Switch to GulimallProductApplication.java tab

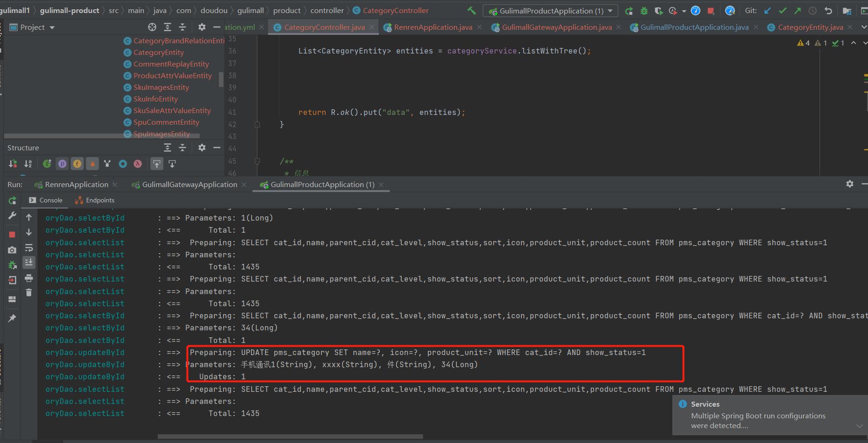[694, 27]
